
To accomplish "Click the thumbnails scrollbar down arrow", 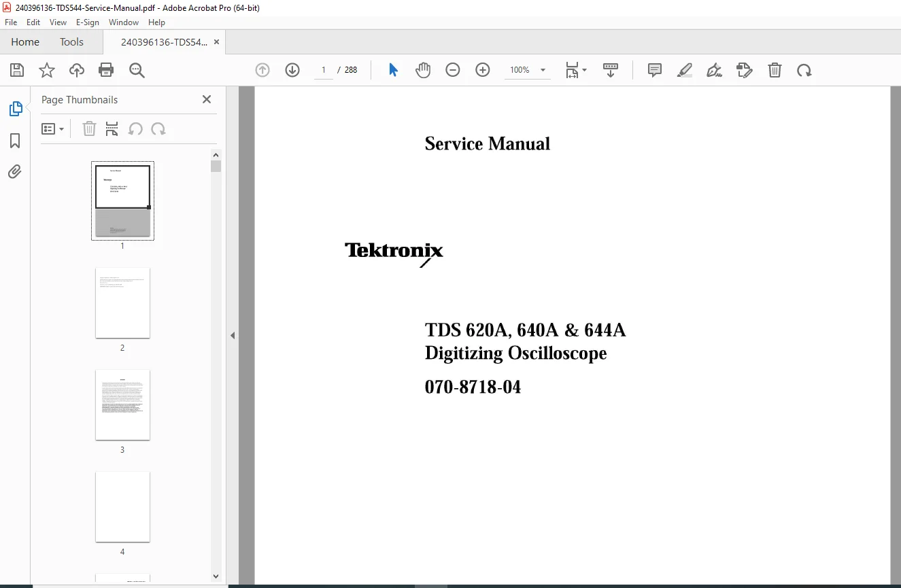I will pyautogui.click(x=216, y=576).
